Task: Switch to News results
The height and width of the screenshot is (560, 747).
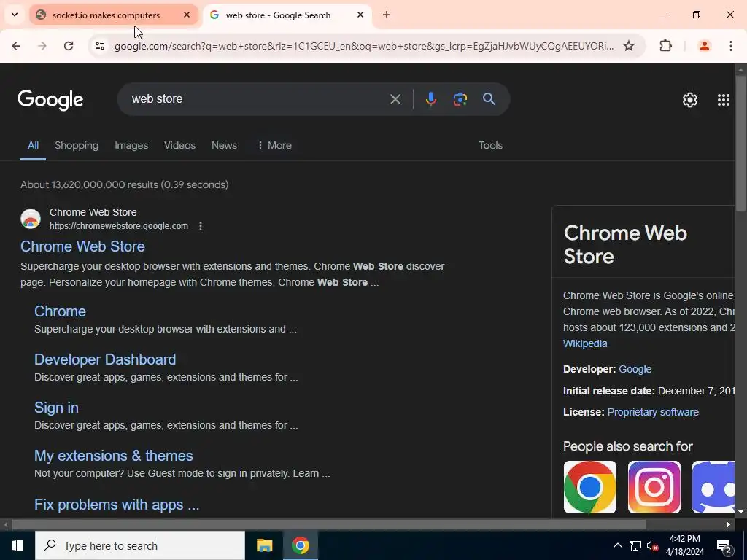Action: tap(225, 145)
